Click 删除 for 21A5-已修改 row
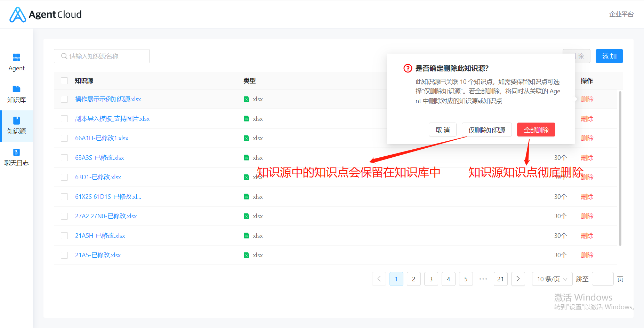 tap(587, 255)
